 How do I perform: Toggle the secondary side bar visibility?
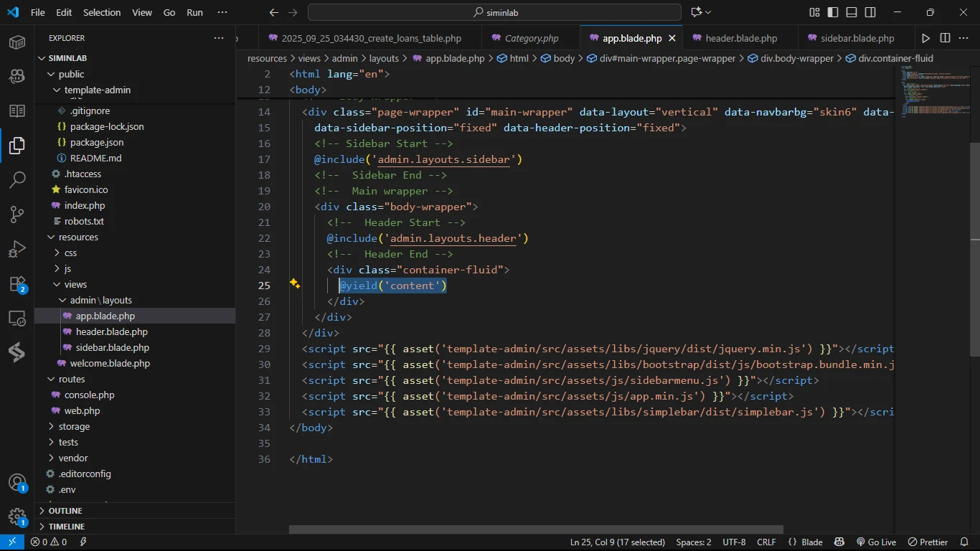click(x=870, y=12)
